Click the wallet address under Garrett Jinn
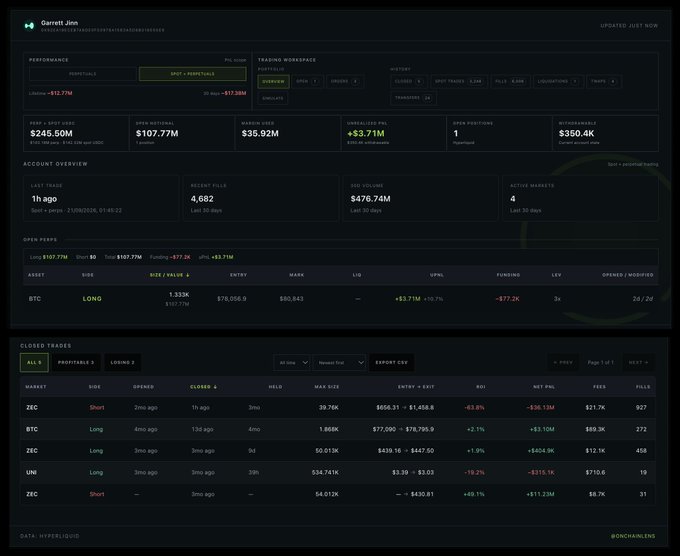Image resolution: width=680 pixels, height=556 pixels. pos(103,30)
